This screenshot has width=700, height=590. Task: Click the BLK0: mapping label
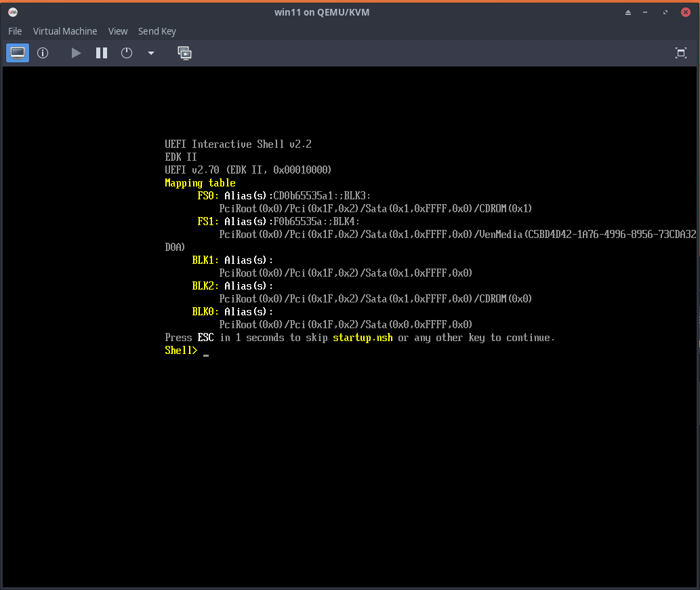205,312
